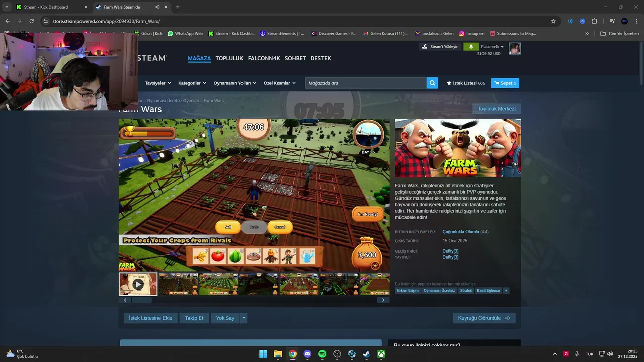
Task: Open the volume control in system tray
Action: 610,354
